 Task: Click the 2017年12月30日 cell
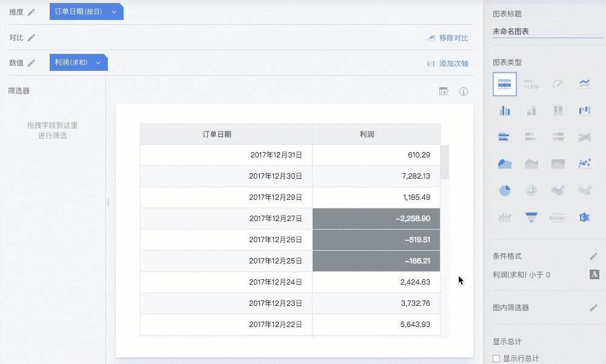pos(226,176)
